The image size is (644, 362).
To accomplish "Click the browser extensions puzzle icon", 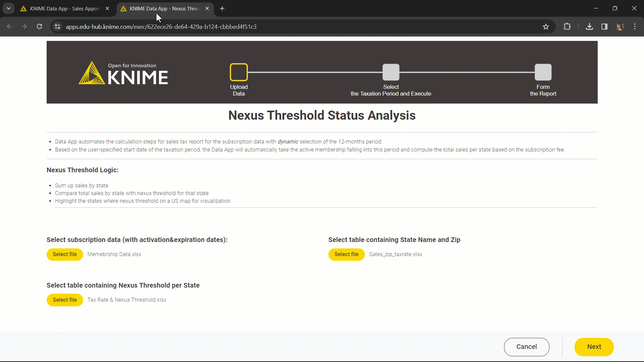I will coord(567,26).
